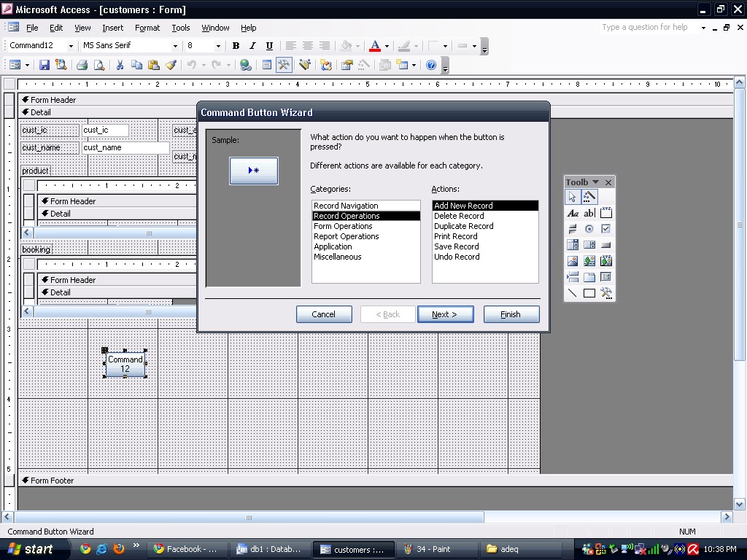Select the Command Button tool in Toolbox

pos(606,245)
